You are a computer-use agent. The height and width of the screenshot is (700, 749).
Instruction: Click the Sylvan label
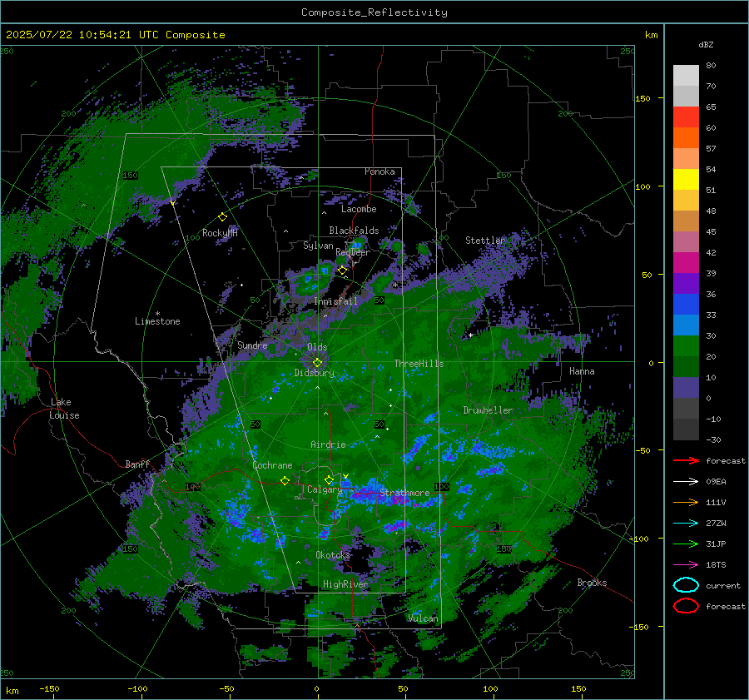[x=318, y=246]
